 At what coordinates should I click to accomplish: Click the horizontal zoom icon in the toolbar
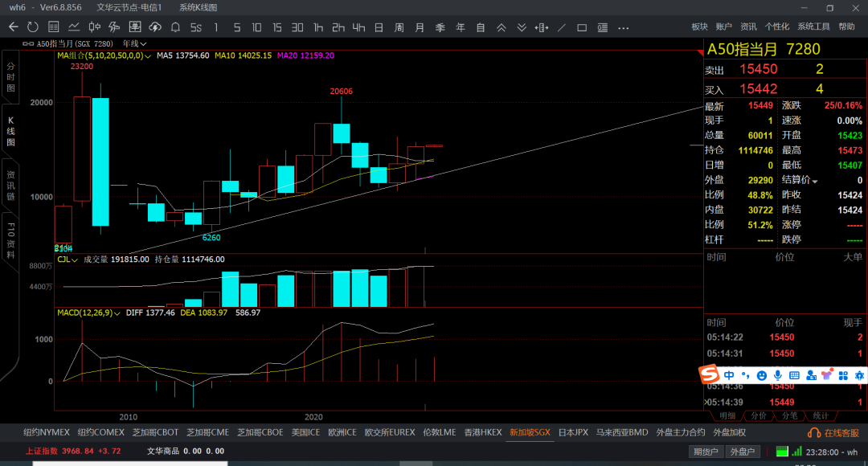[542, 27]
